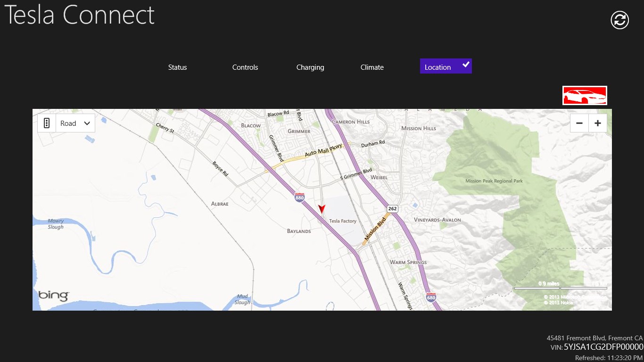
Task: Switch to the Status tab
Action: (x=178, y=67)
